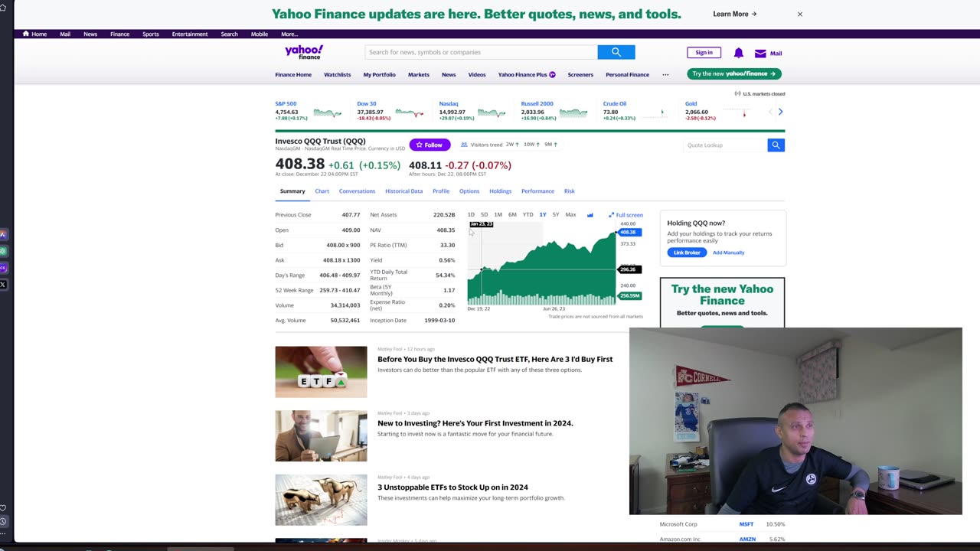
Task: Focus the Quote Lookup field
Action: coord(725,145)
